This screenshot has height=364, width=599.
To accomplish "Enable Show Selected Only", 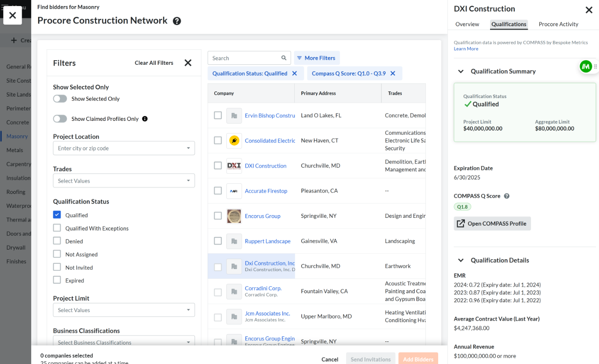I will click(60, 99).
